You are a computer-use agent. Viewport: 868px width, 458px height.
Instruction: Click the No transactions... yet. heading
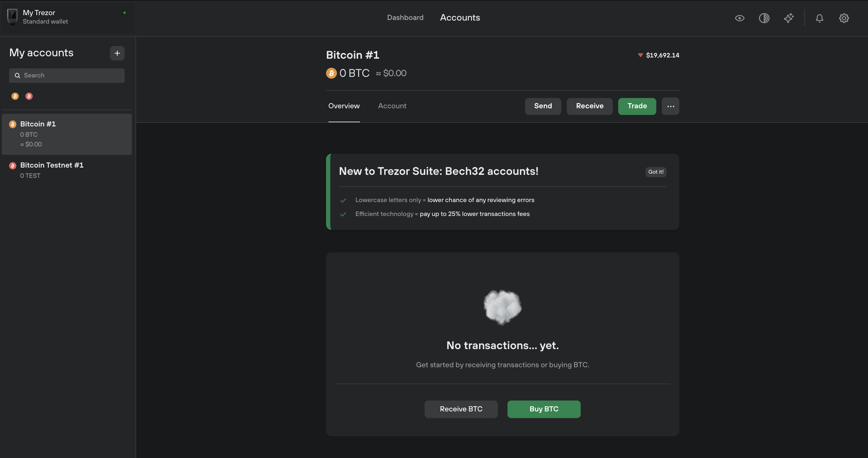point(502,345)
